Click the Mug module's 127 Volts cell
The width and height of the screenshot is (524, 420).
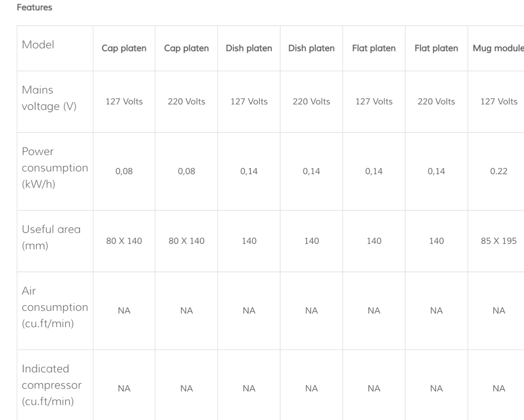499,102
